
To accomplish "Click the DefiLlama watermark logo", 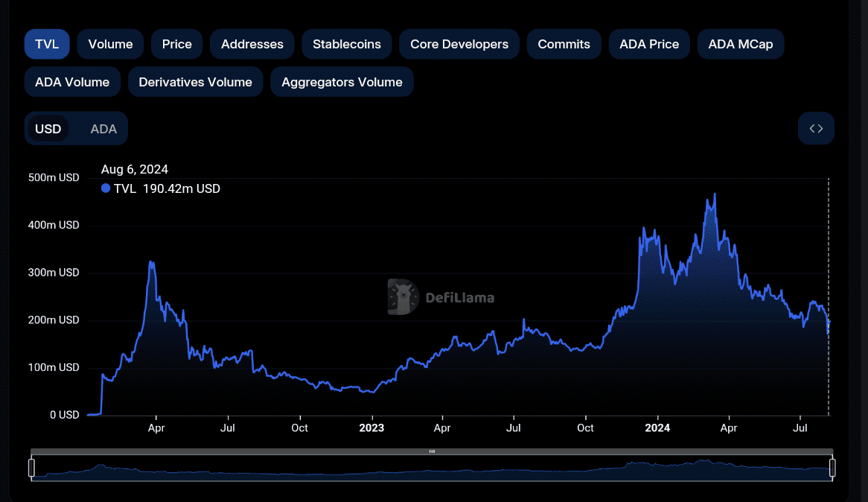I will 403,297.
